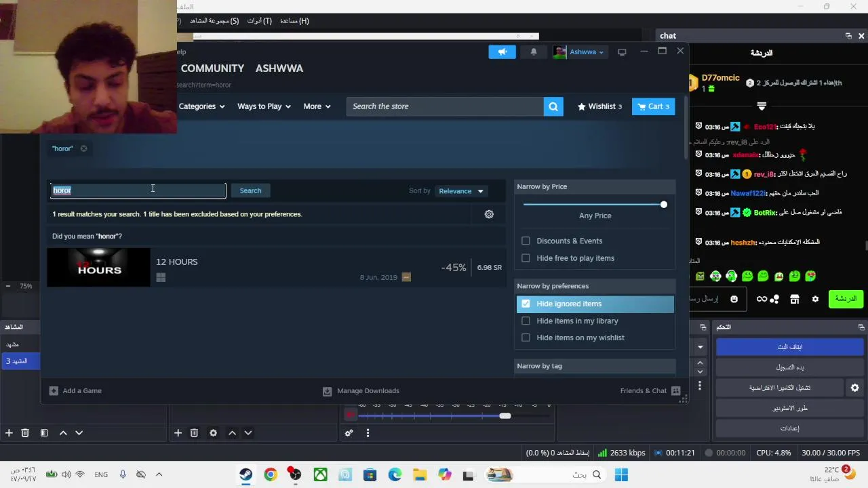The height and width of the screenshot is (488, 868).
Task: Open 12 HOURS game thumbnail
Action: point(98,267)
